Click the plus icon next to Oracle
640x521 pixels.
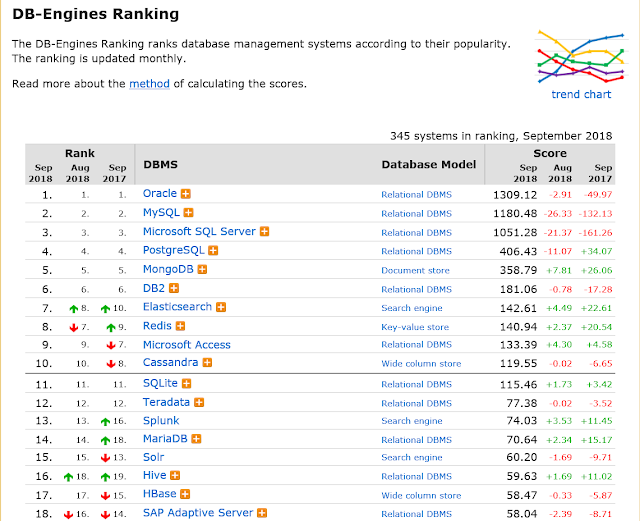186,194
